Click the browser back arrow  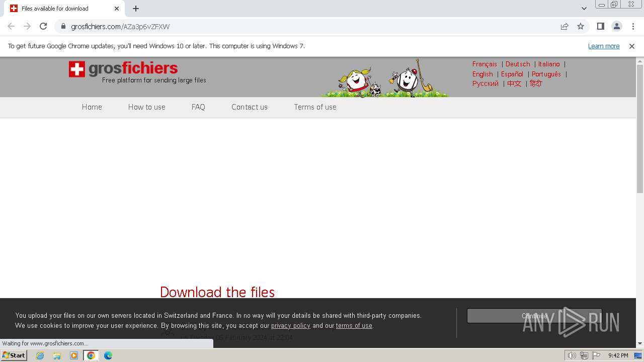(11, 26)
